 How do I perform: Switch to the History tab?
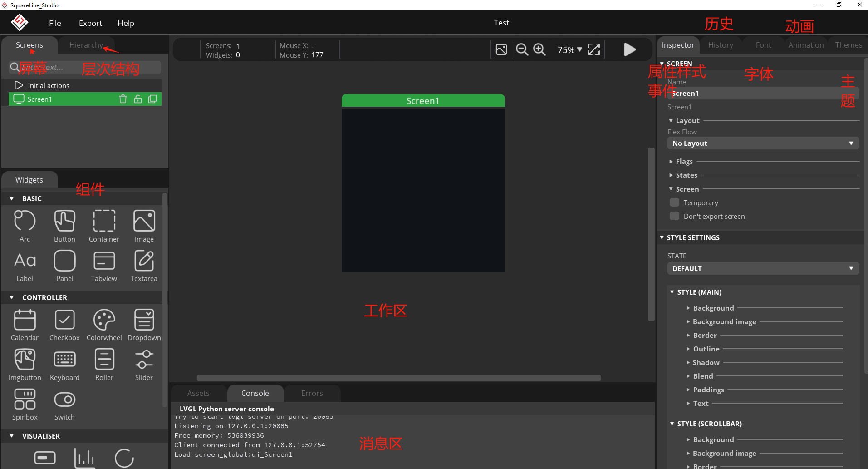click(721, 45)
